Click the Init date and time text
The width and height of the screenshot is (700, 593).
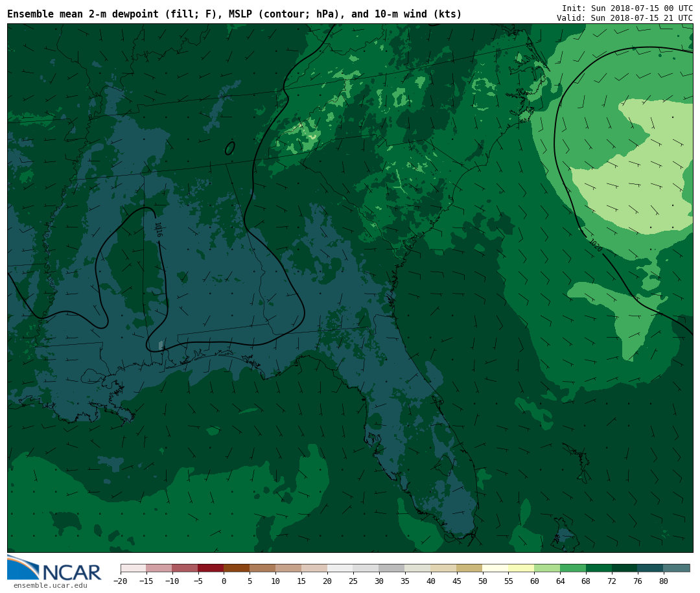(627, 8)
